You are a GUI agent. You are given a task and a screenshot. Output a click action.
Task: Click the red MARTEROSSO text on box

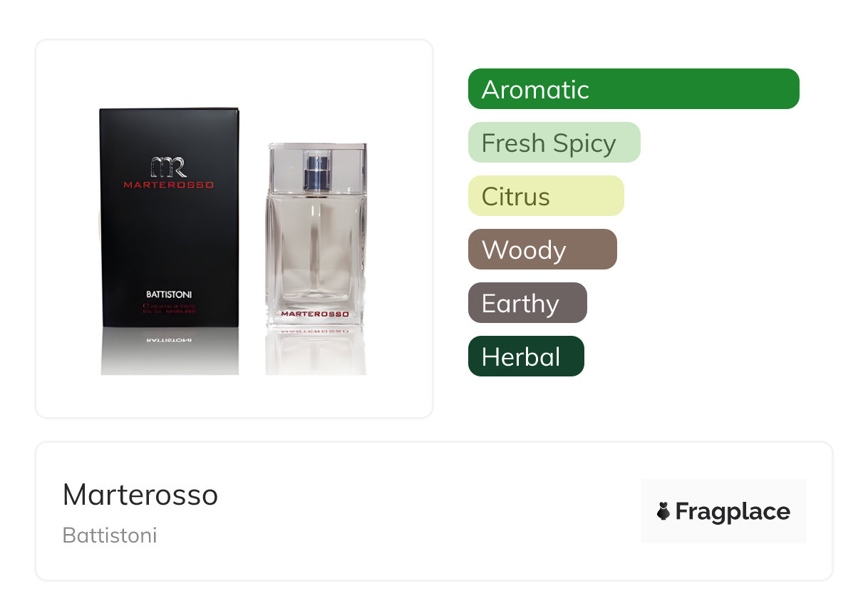[169, 185]
